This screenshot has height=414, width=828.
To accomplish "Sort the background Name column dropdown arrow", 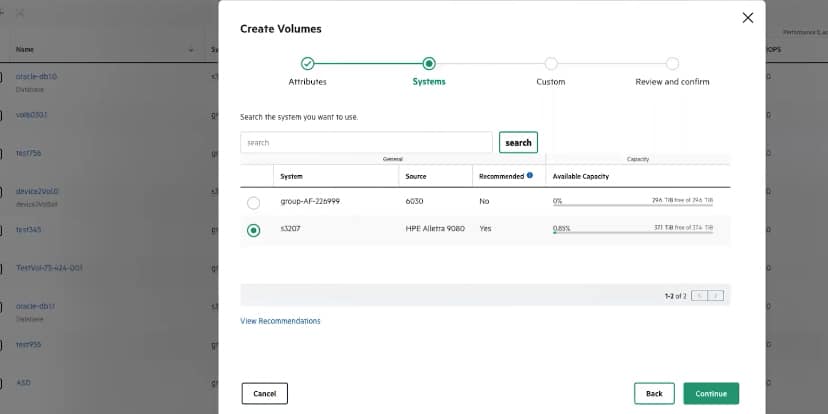I will tap(191, 50).
